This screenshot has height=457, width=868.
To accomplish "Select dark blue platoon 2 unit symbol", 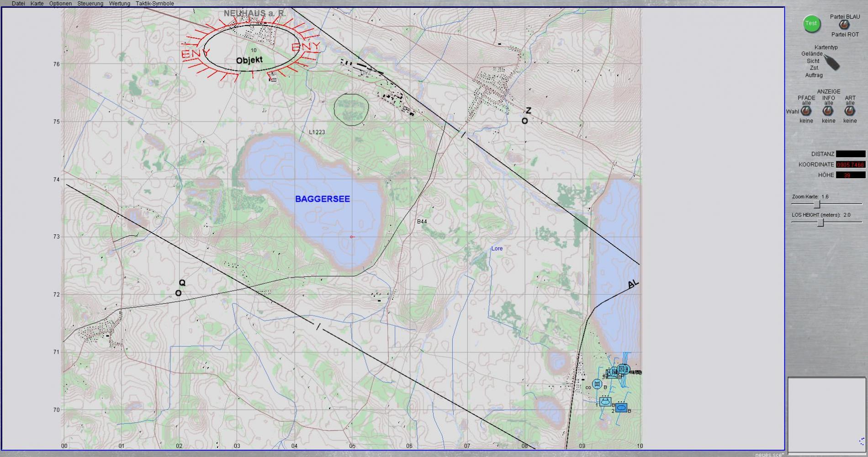I will 621,408.
